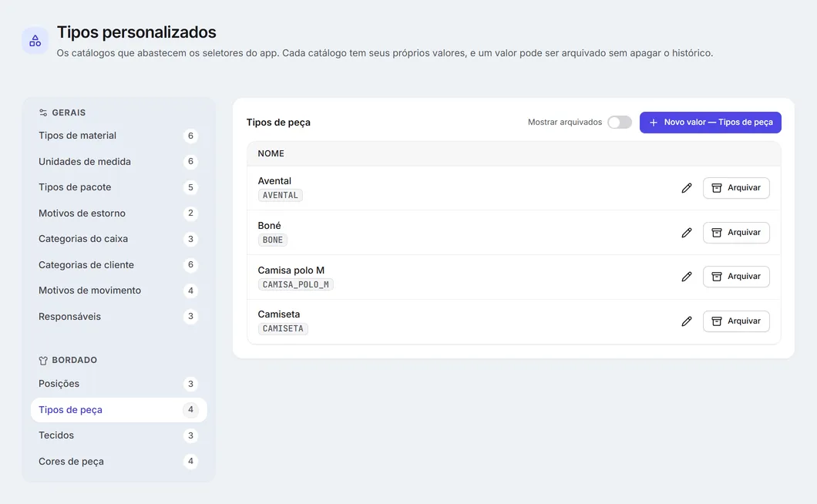Open the Posições catalog

tap(119, 384)
